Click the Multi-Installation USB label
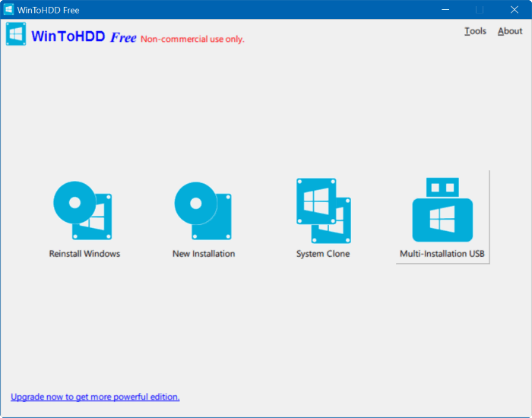Screen dimensions: 532x418 click(x=442, y=254)
